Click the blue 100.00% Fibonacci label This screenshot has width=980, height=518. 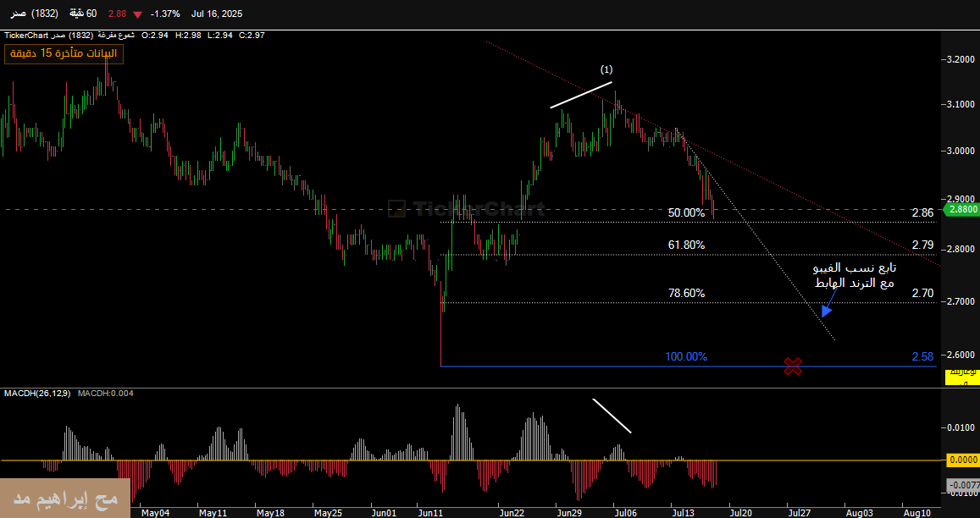[686, 357]
